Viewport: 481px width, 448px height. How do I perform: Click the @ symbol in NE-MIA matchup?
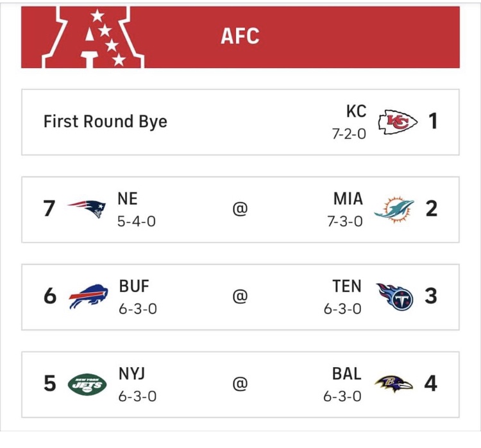(240, 209)
